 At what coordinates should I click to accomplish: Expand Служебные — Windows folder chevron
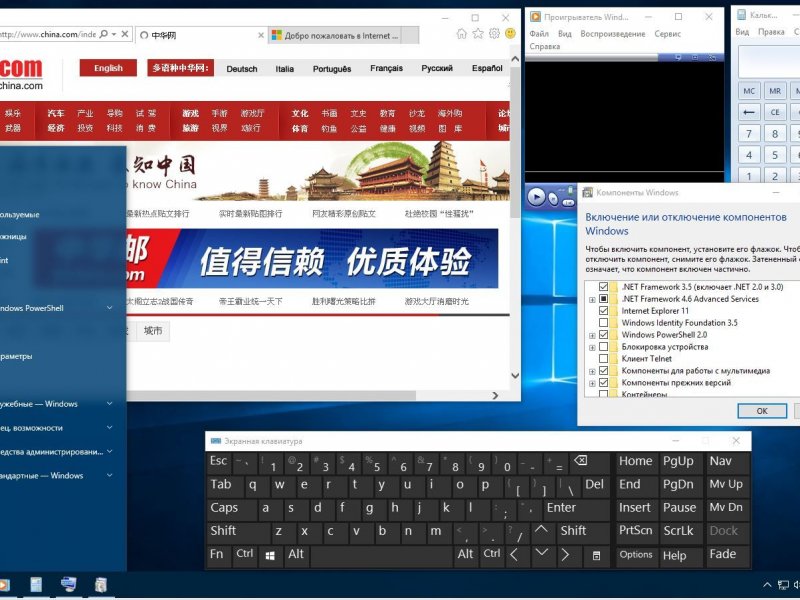click(x=109, y=404)
